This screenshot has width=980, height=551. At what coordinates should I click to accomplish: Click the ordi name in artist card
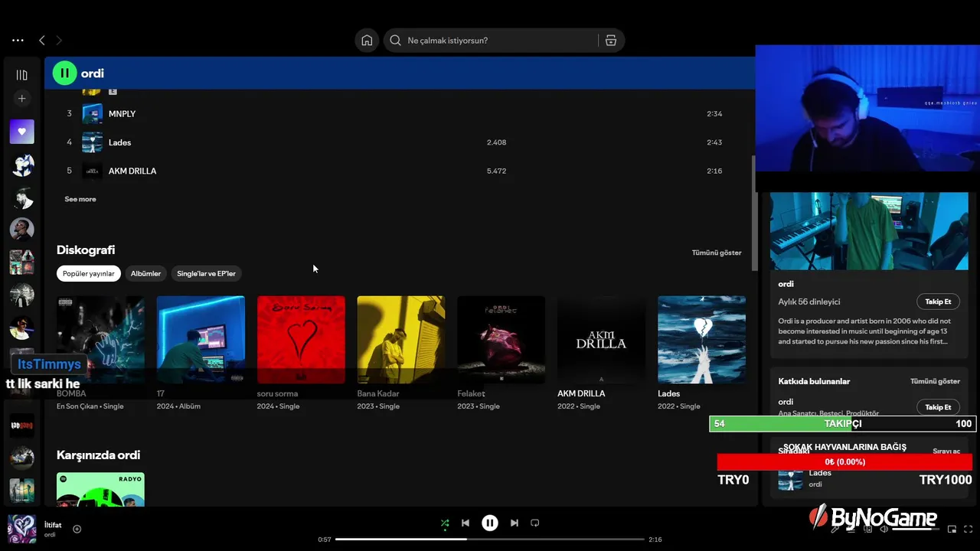(786, 284)
